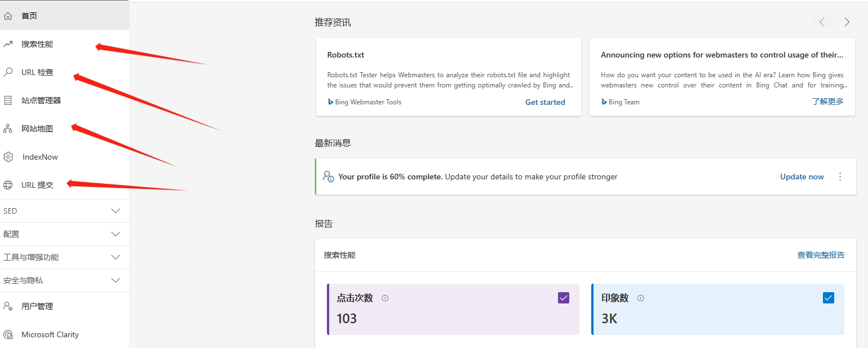Click the info icon next to 点击次数
Screen dimensions: 868x348
coord(385,298)
